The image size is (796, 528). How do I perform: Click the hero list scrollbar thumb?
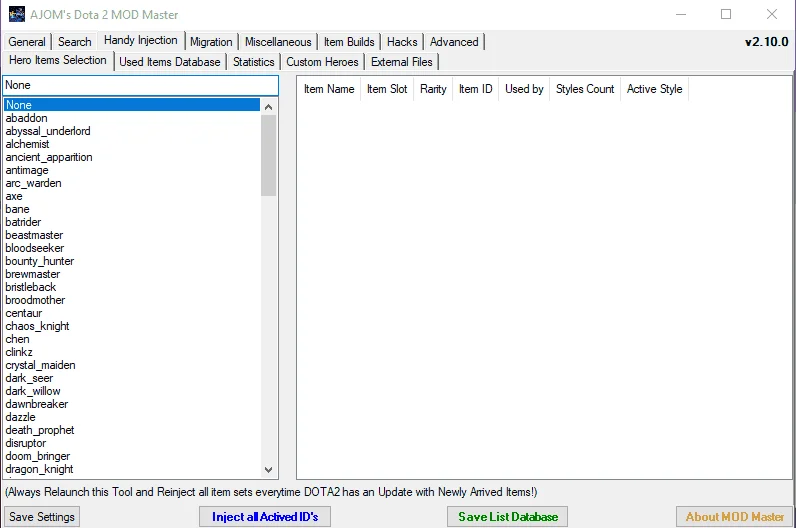click(269, 155)
